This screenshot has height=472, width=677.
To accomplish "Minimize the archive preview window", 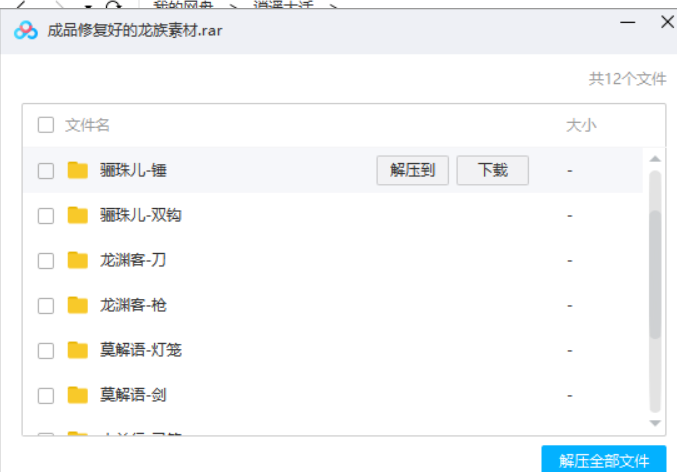I will tap(627, 20).
